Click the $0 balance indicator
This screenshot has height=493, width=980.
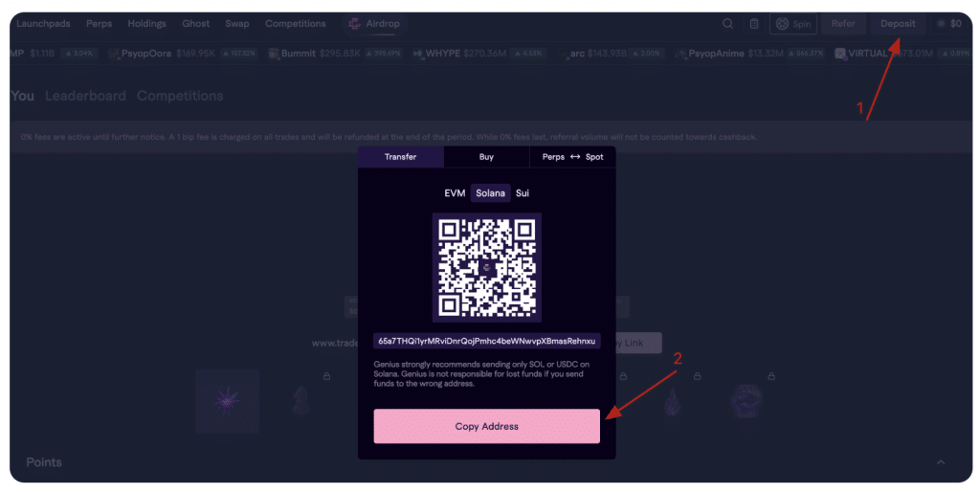coord(949,24)
